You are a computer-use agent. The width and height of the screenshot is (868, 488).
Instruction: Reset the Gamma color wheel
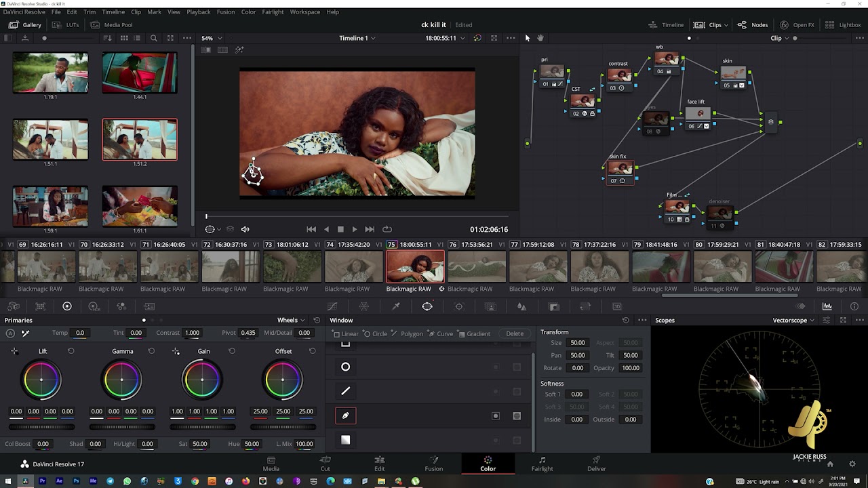point(151,351)
